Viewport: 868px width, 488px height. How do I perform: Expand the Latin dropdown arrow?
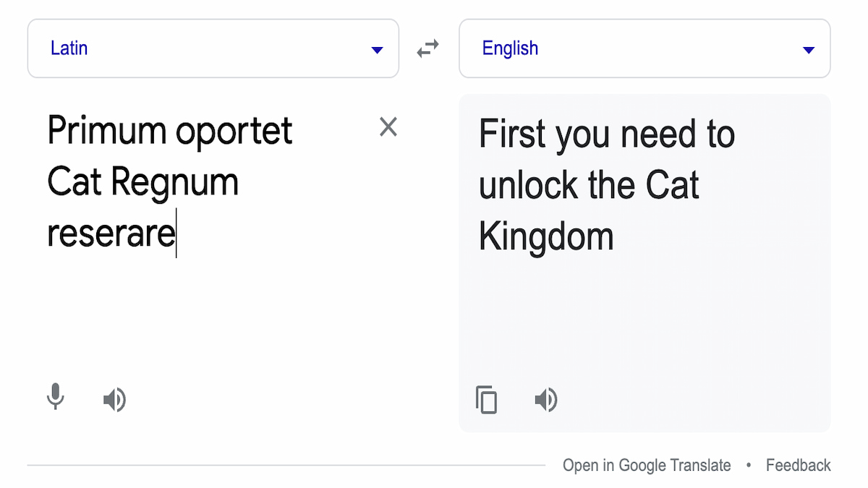click(x=377, y=50)
